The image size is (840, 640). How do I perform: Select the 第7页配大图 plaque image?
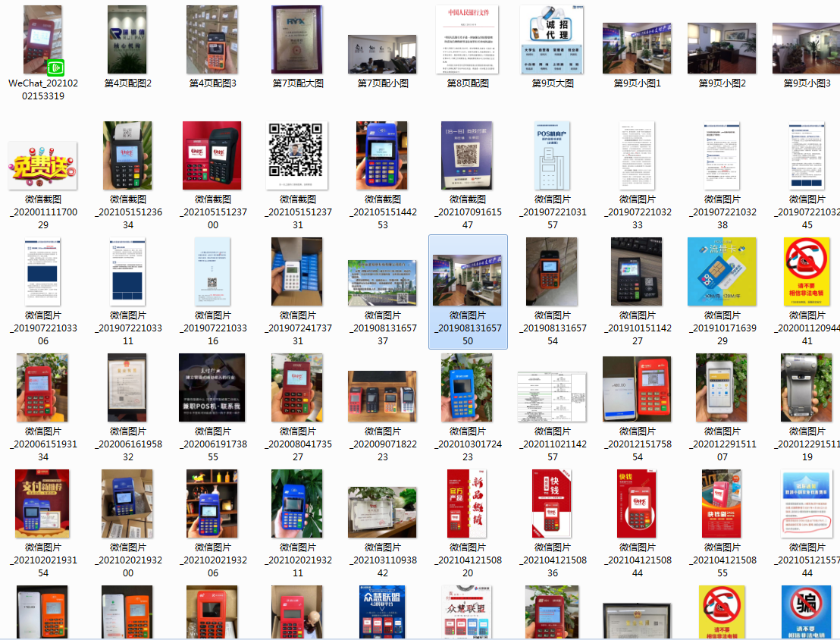tap(297, 40)
